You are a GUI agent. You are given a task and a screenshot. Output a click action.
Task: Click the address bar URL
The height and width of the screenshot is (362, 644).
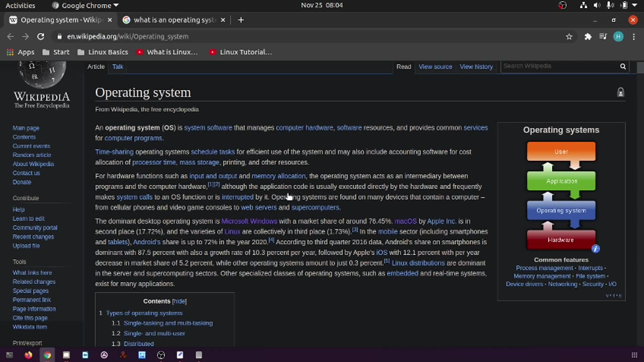pyautogui.click(x=128, y=36)
